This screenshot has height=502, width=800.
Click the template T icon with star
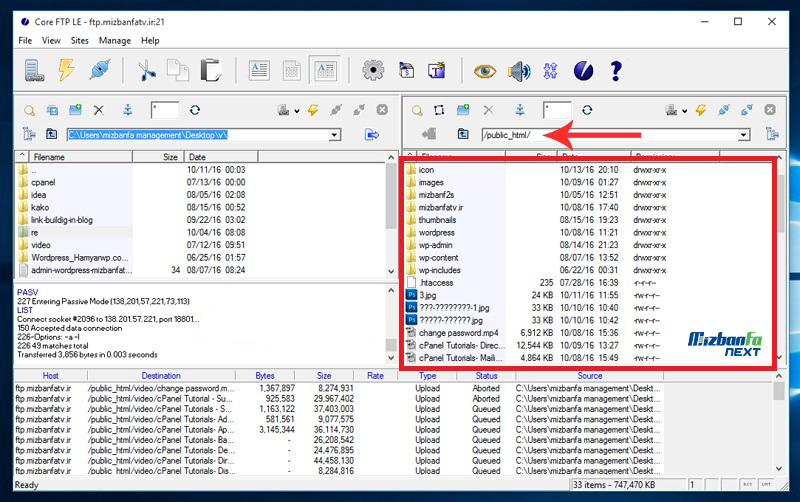point(437,70)
